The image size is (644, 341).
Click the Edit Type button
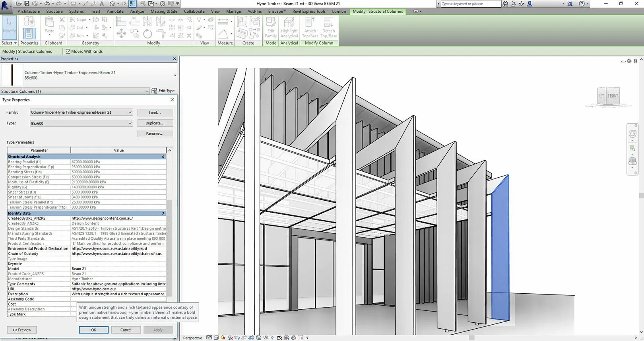point(163,91)
